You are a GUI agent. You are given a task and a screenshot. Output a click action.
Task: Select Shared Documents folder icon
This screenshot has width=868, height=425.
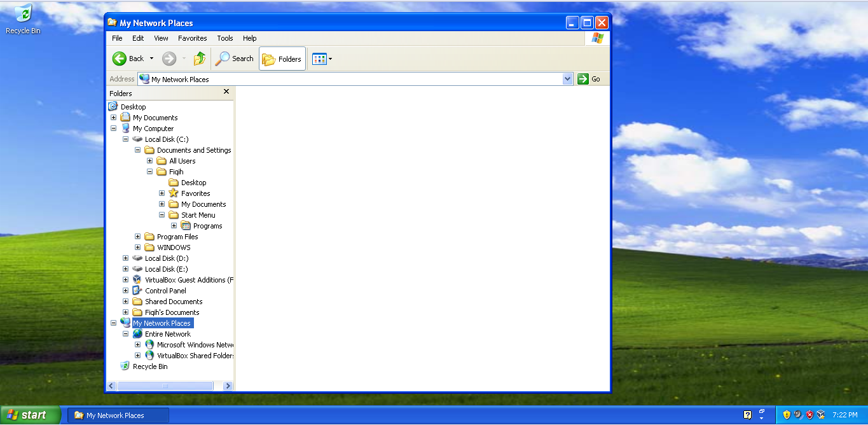[137, 302]
